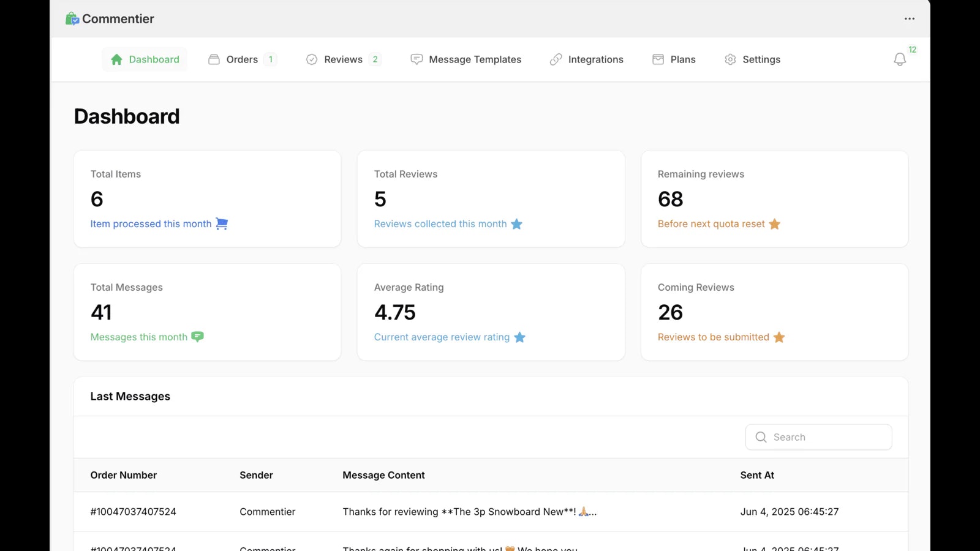Click message 'Thanks for reviewing **The 3p Snowboard New**!'
Viewport: 980px width, 551px height.
pyautogui.click(x=470, y=512)
